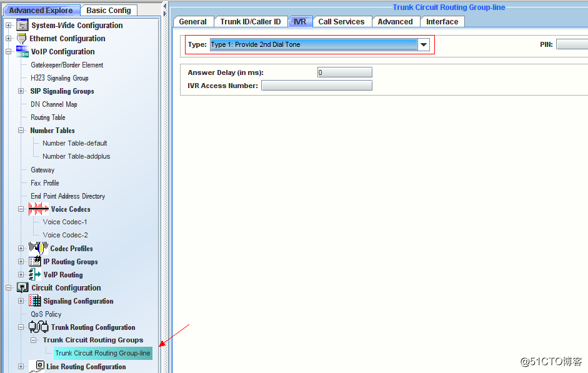
Task: Select Number Table-default item
Action: click(74, 143)
